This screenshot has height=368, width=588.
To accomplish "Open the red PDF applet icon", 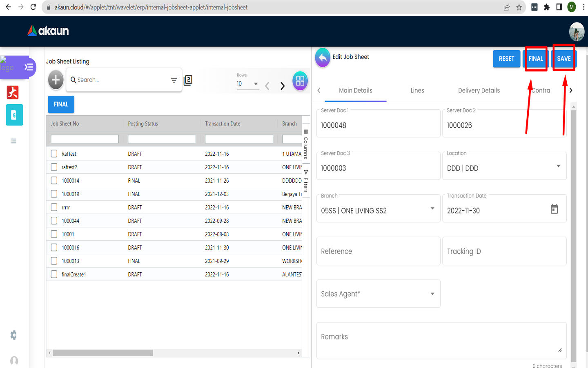I will [x=13, y=92].
